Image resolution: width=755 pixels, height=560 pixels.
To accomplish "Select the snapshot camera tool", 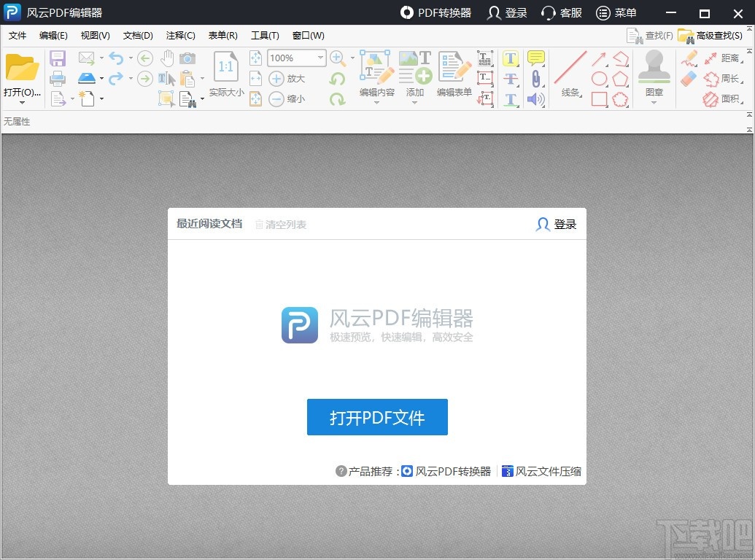I will tap(187, 58).
